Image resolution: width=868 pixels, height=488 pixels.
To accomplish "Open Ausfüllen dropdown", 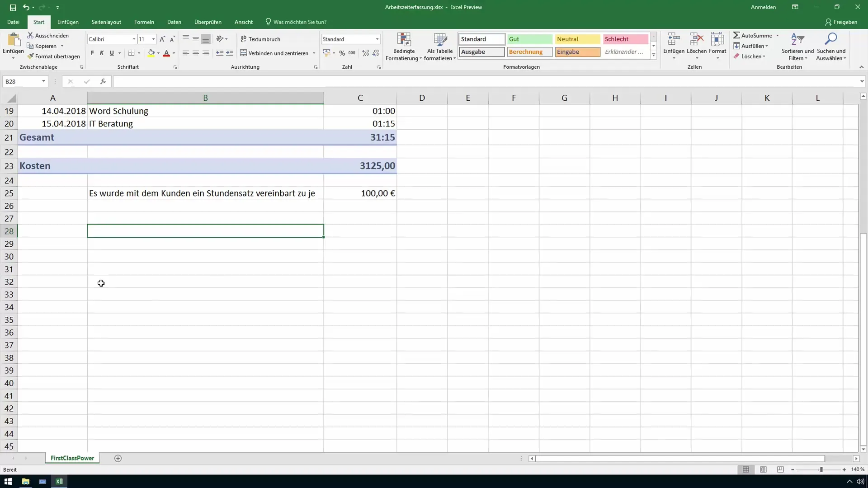I will tap(751, 46).
